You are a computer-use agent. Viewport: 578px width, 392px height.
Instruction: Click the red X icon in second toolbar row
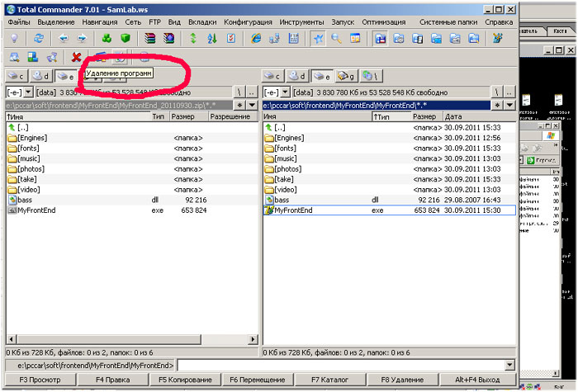click(76, 57)
